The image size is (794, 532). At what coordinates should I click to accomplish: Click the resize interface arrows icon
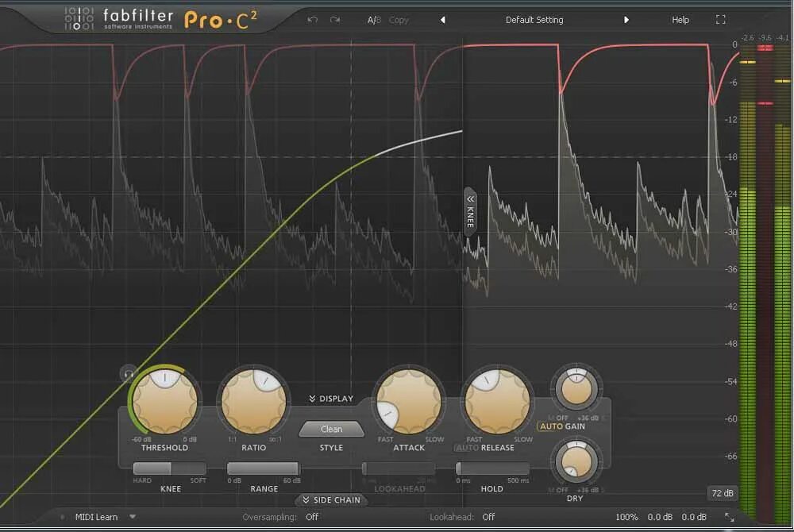pos(729,517)
